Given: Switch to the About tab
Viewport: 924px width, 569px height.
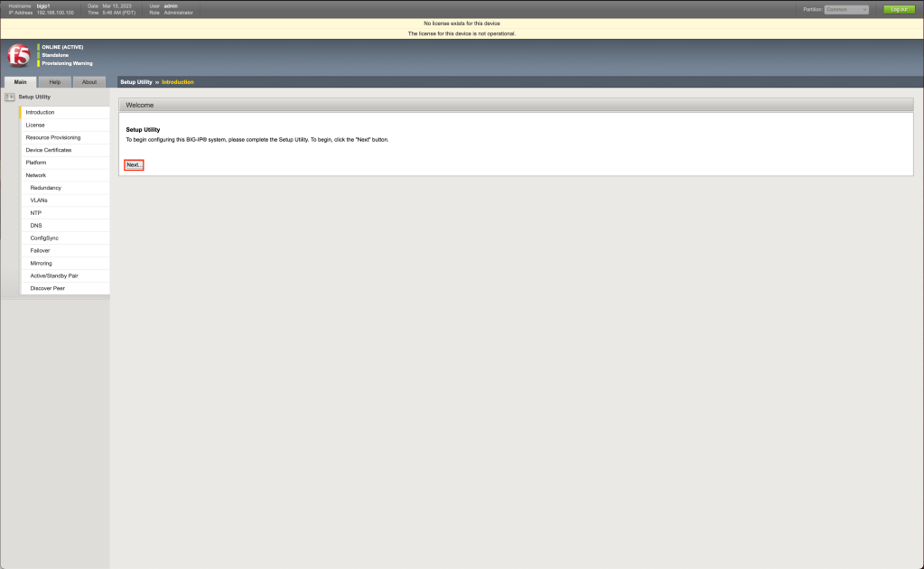Looking at the screenshot, I should [89, 82].
